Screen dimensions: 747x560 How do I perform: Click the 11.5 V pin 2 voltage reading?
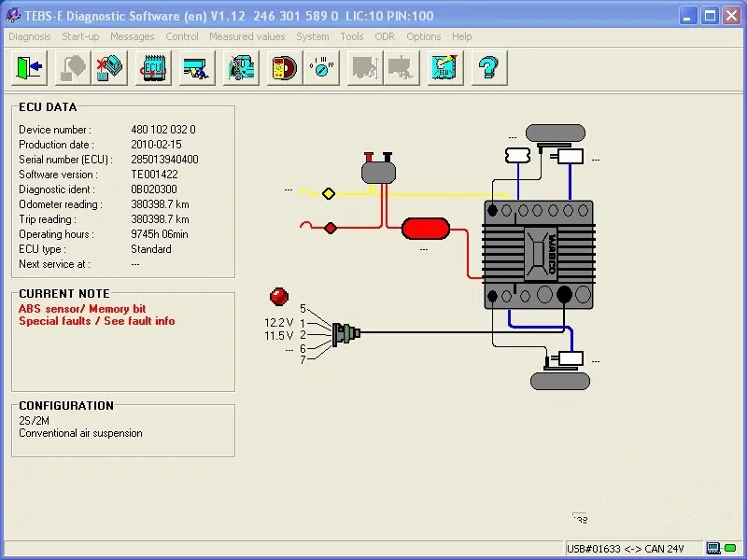pos(278,336)
